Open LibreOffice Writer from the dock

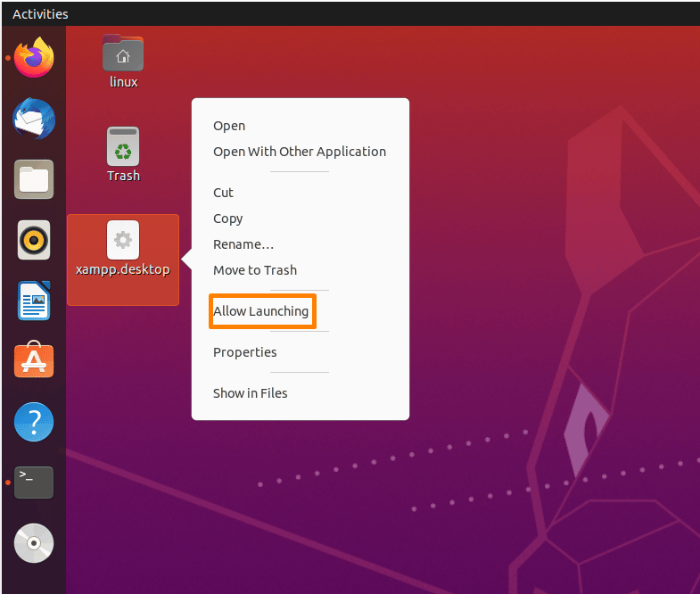point(34,301)
